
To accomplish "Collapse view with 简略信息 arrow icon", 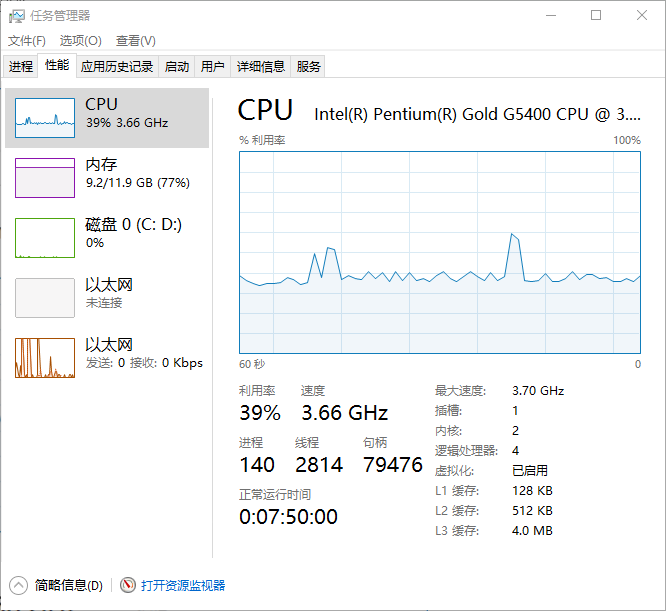I will [x=18, y=585].
